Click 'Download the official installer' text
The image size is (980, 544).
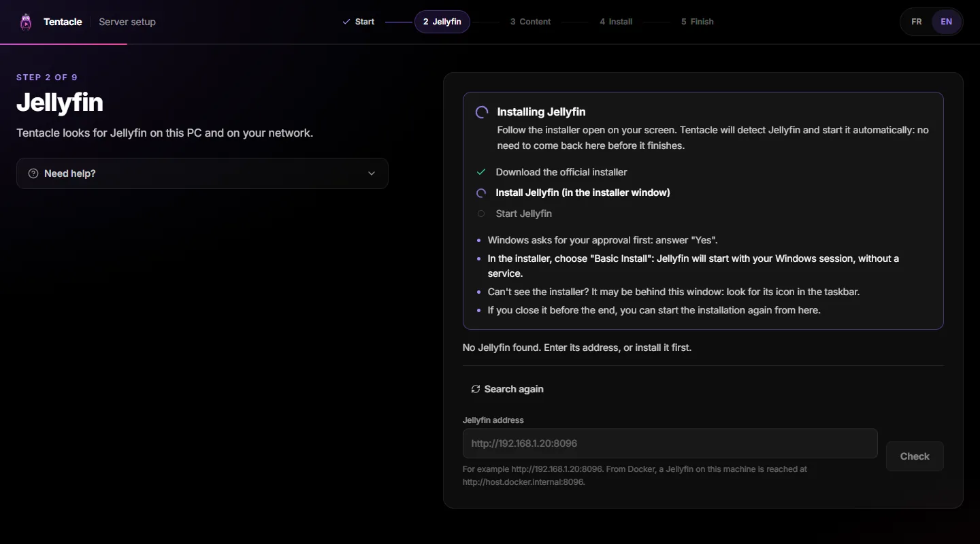click(x=561, y=172)
